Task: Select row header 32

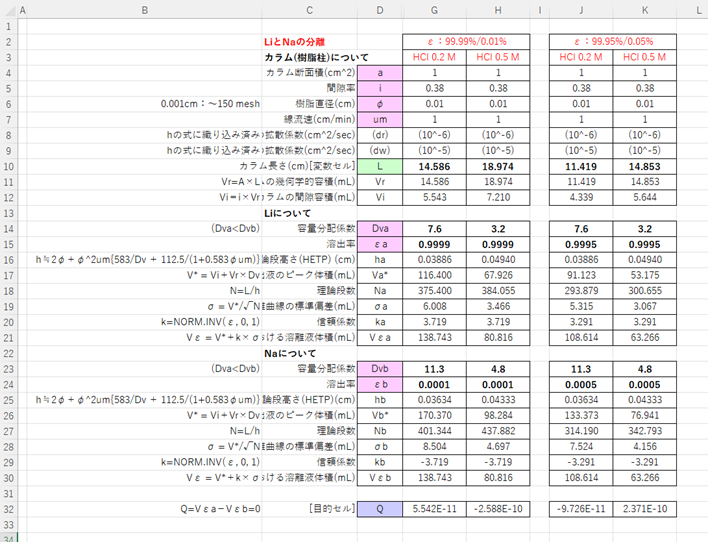Action: [x=9, y=509]
